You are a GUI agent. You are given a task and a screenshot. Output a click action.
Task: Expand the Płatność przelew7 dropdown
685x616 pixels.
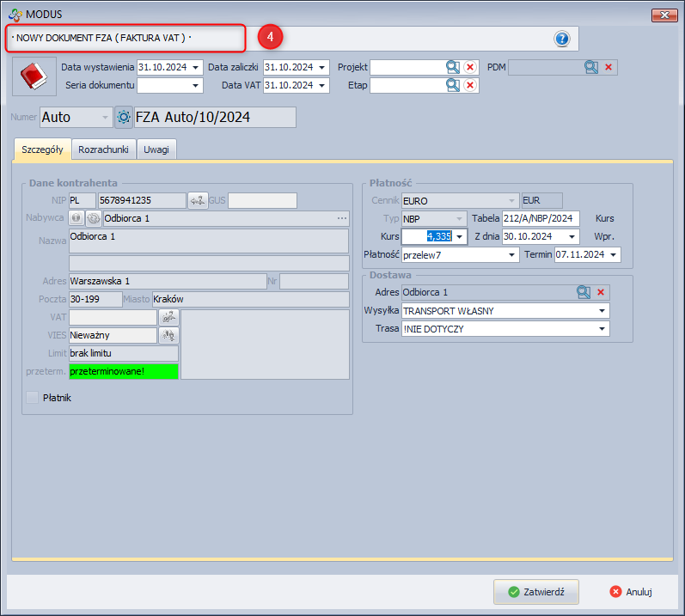pyautogui.click(x=513, y=255)
